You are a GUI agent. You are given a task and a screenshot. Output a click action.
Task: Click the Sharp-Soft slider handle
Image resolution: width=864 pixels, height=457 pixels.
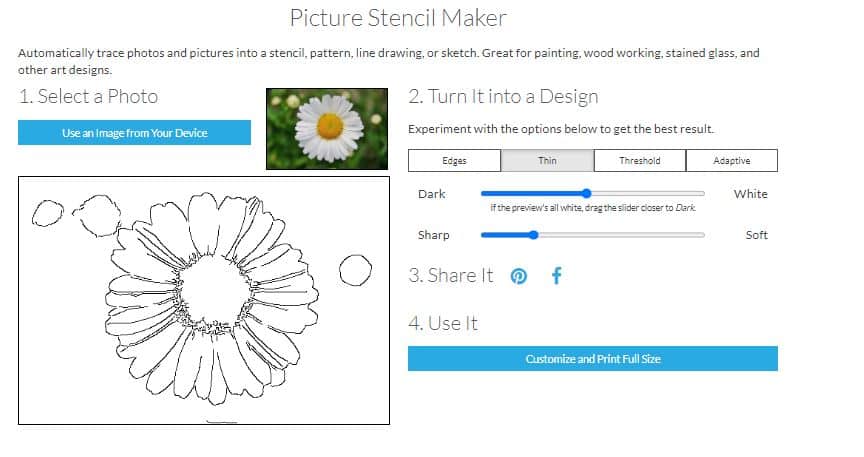click(x=533, y=235)
